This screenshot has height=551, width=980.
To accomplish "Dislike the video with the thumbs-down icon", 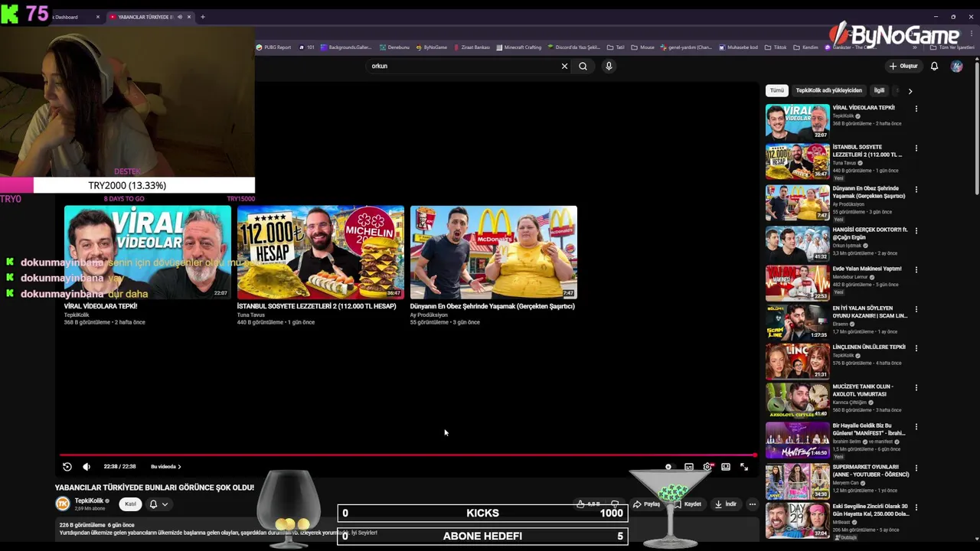I will 614,504.
